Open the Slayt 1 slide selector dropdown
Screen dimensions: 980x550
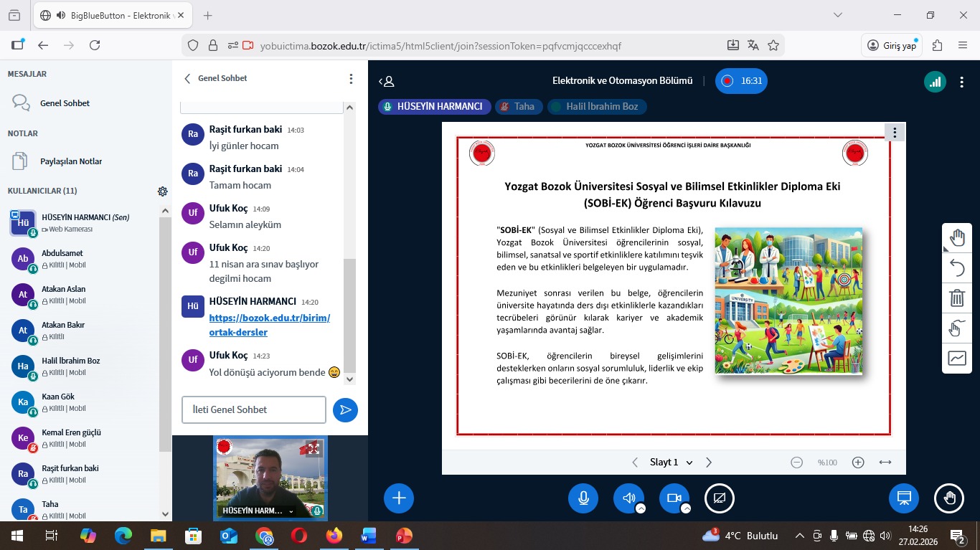(671, 463)
